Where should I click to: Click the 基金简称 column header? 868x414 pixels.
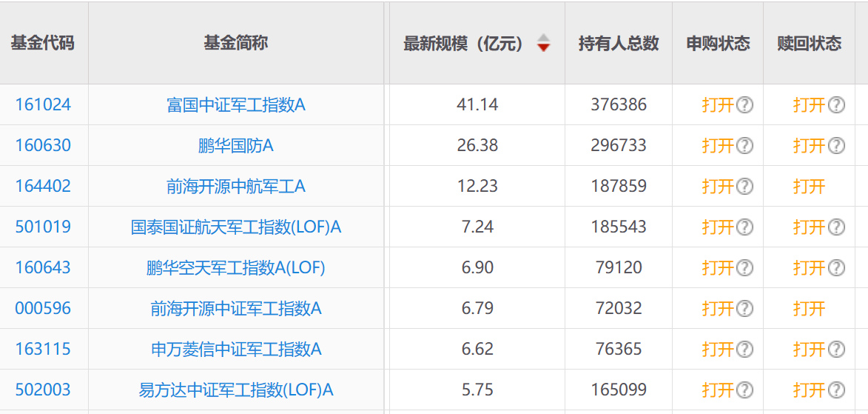point(236,43)
